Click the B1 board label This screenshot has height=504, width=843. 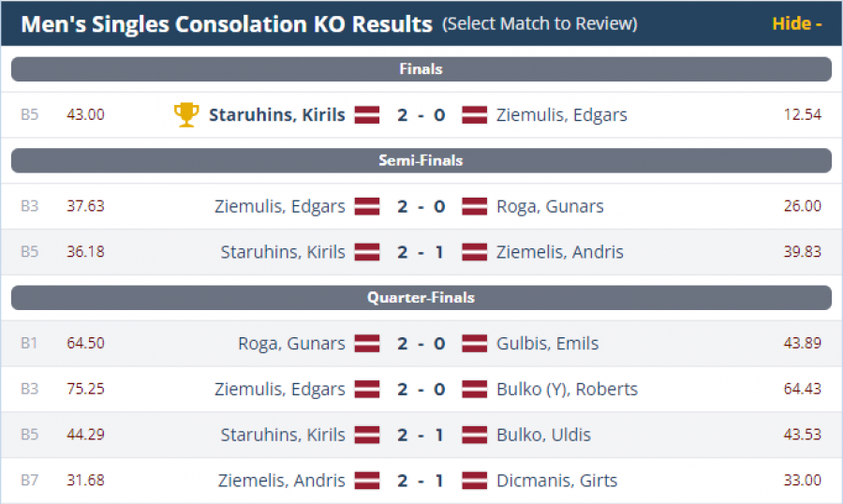tap(30, 344)
